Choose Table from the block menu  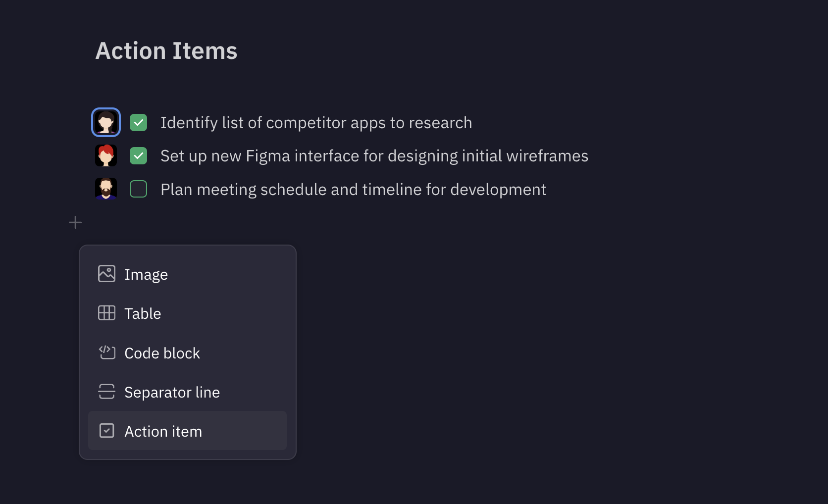(143, 313)
